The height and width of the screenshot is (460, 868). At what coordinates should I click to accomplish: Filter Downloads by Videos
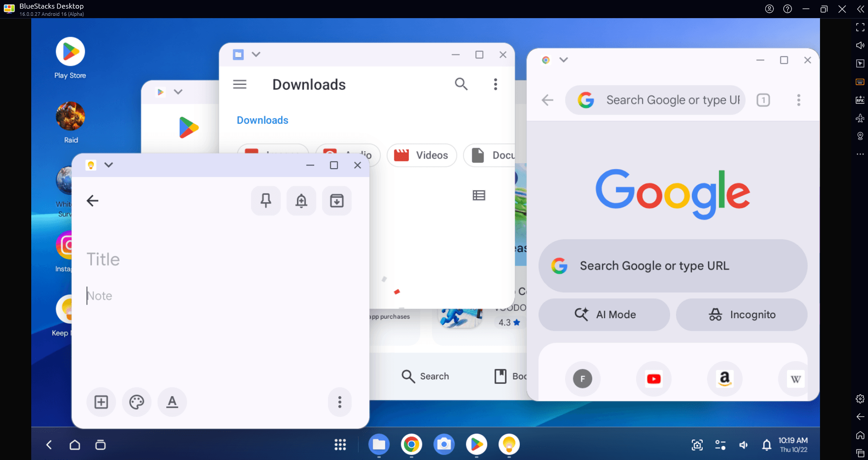pos(422,155)
